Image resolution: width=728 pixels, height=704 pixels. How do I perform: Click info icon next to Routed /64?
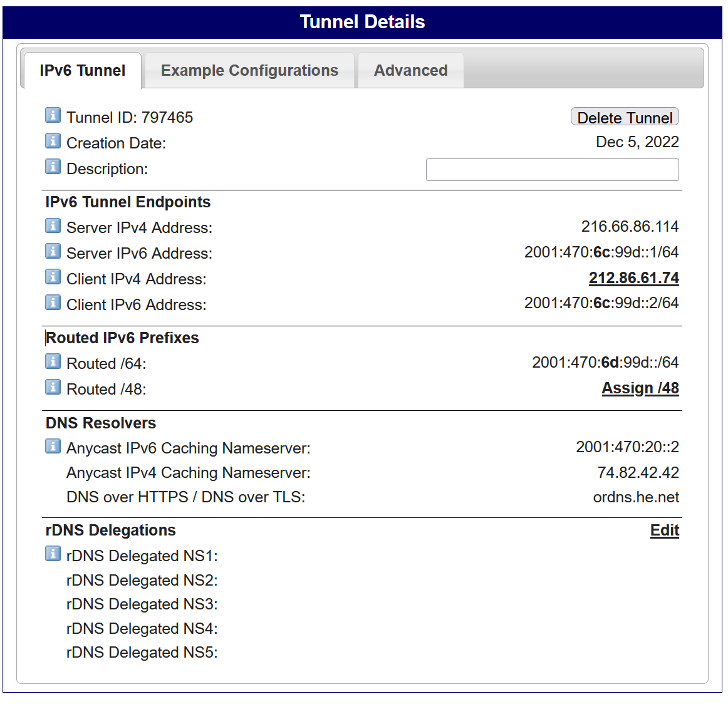53,361
